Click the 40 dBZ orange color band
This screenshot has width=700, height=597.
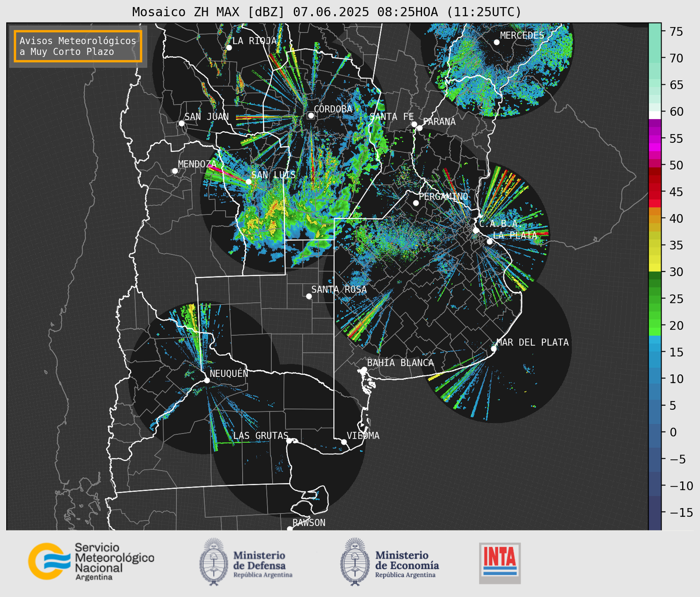click(x=655, y=218)
